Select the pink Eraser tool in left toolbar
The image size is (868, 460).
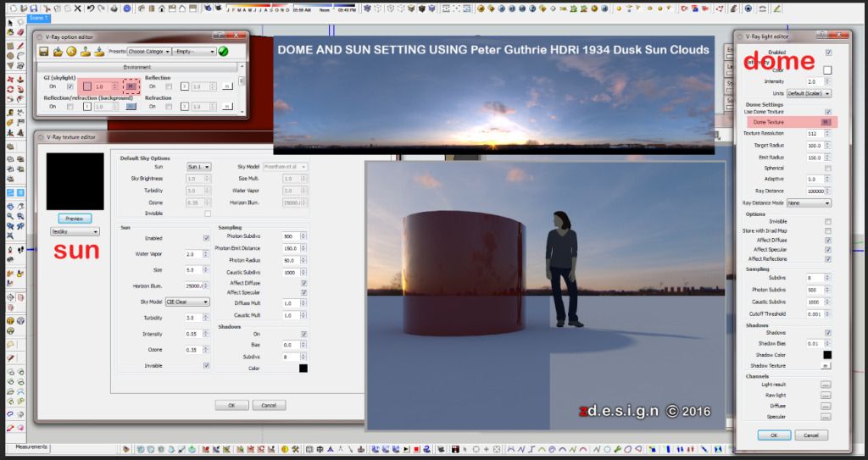pyautogui.click(x=20, y=32)
